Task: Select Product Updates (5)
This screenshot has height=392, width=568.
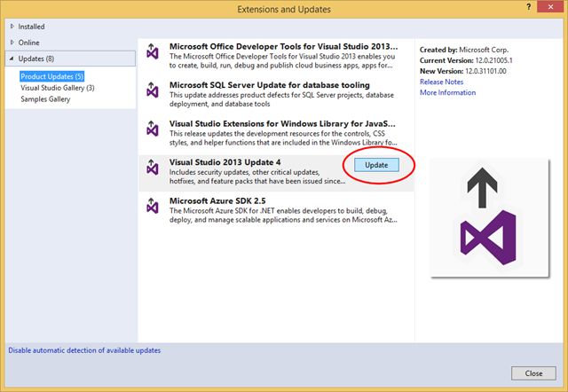Action: (x=52, y=76)
